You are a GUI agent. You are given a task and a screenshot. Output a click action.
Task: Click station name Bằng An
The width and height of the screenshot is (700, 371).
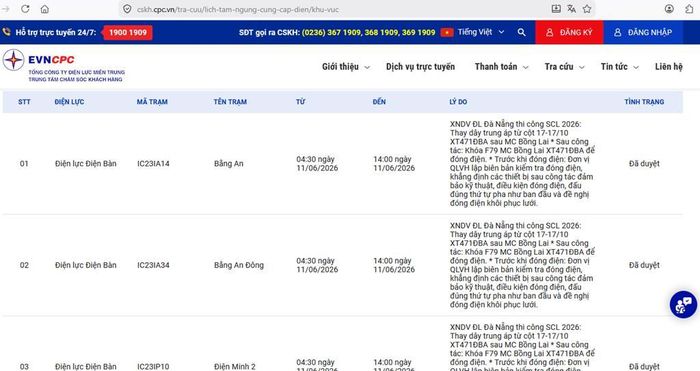click(x=229, y=164)
